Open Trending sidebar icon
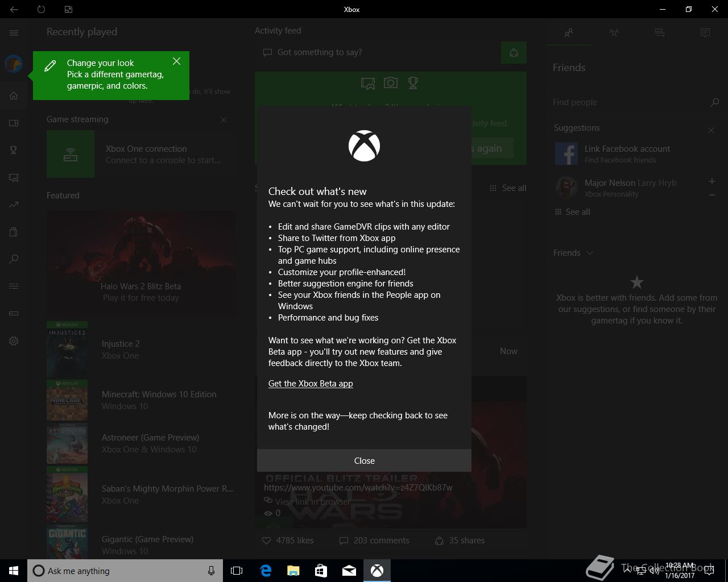This screenshot has width=728, height=582. click(x=14, y=205)
